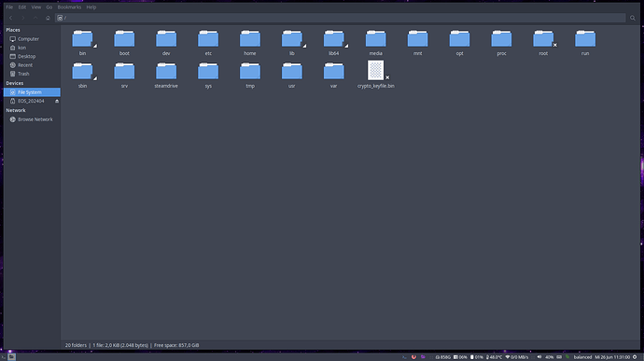Click the volume icon in system tray

[539, 357]
